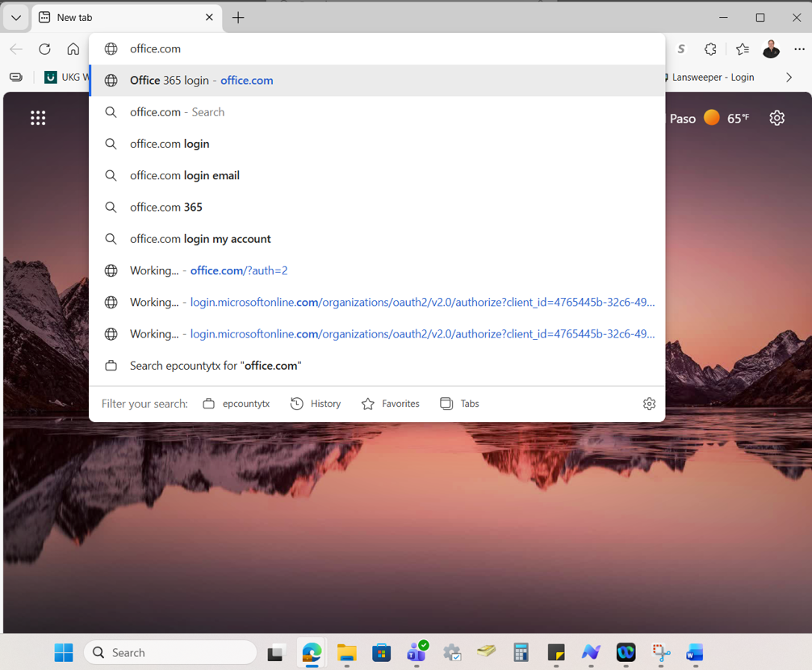
Task: Open address bar suggestion settings gear
Action: click(649, 404)
